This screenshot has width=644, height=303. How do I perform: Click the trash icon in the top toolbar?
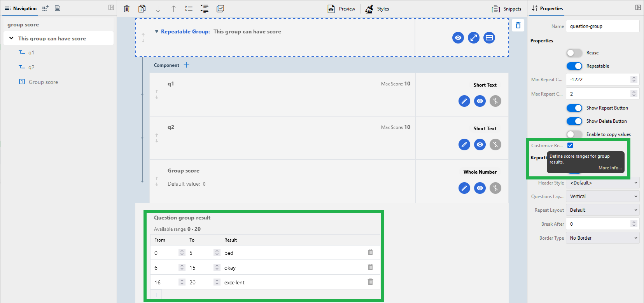[126, 9]
